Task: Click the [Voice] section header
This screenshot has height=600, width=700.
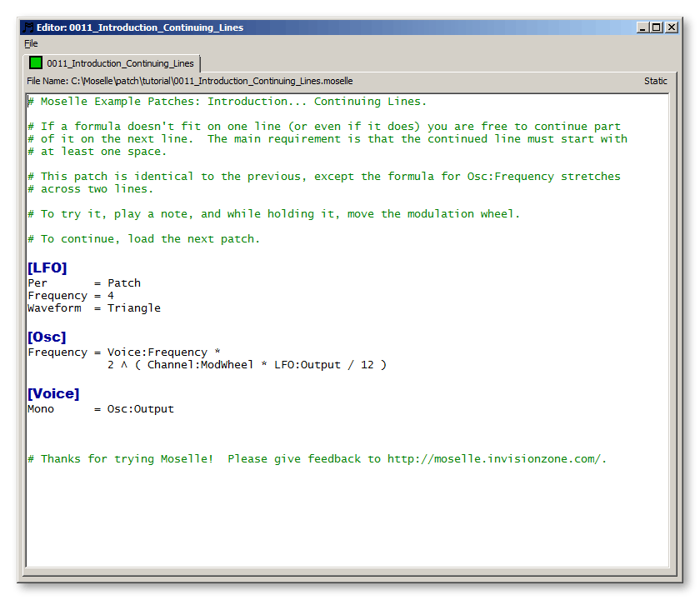Action: (53, 393)
